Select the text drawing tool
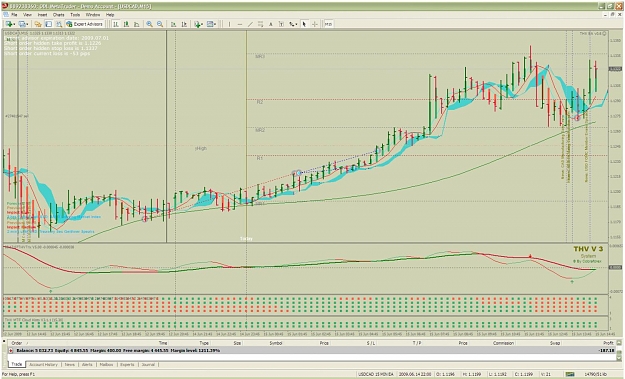 [x=271, y=24]
